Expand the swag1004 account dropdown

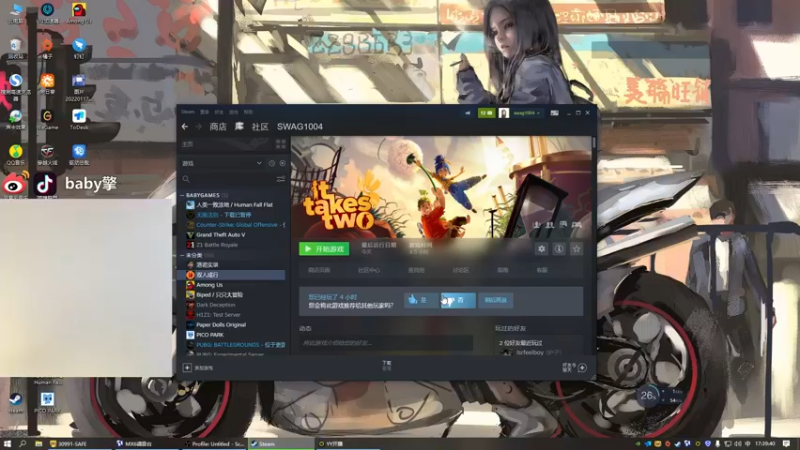[x=527, y=113]
